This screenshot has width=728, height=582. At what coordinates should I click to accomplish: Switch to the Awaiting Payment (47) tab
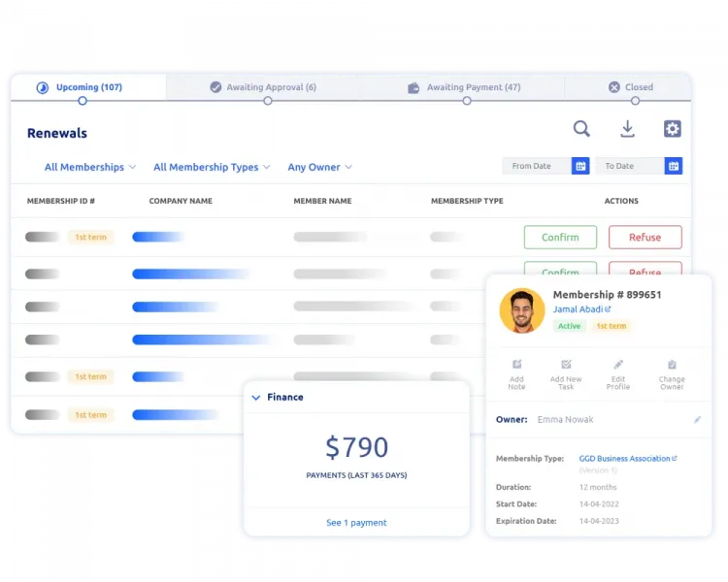coord(464,87)
